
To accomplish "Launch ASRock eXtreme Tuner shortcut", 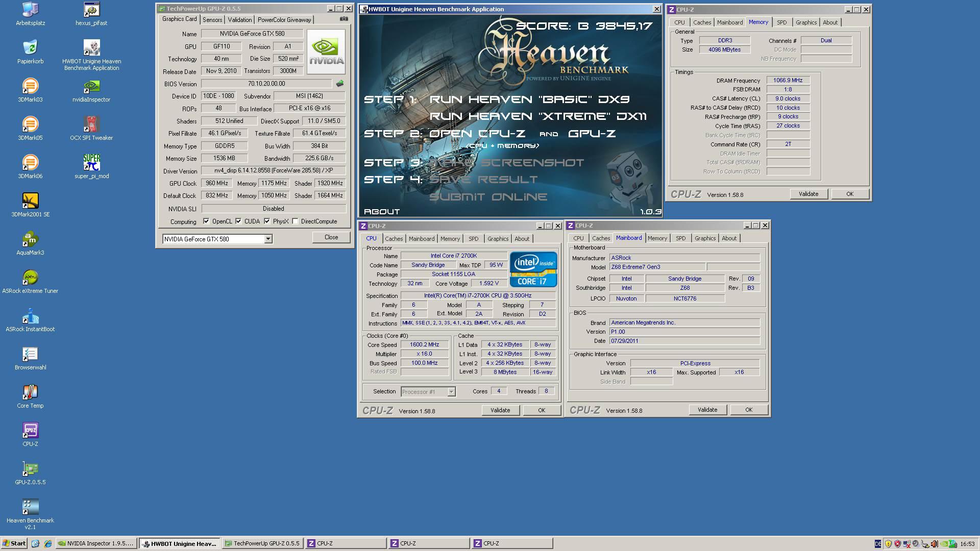I will click(x=30, y=282).
